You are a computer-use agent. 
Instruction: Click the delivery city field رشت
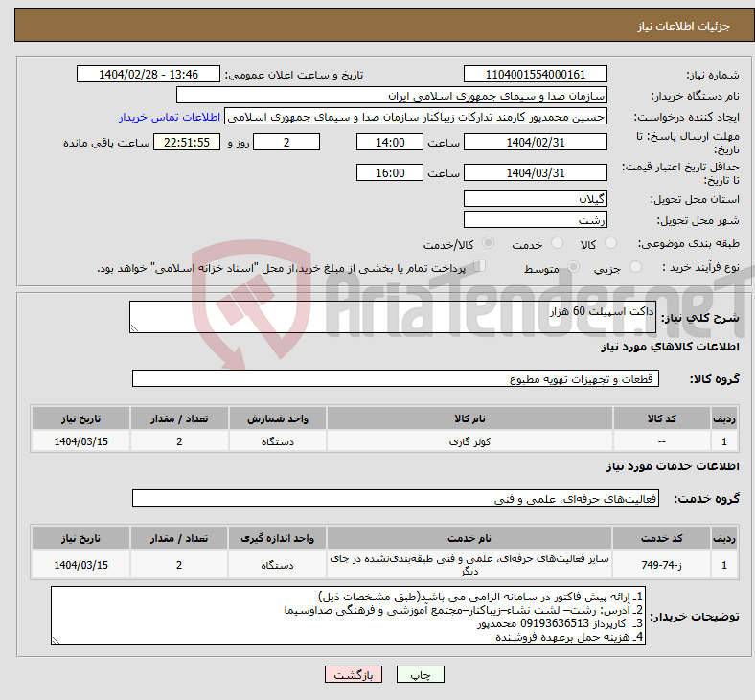(535, 219)
